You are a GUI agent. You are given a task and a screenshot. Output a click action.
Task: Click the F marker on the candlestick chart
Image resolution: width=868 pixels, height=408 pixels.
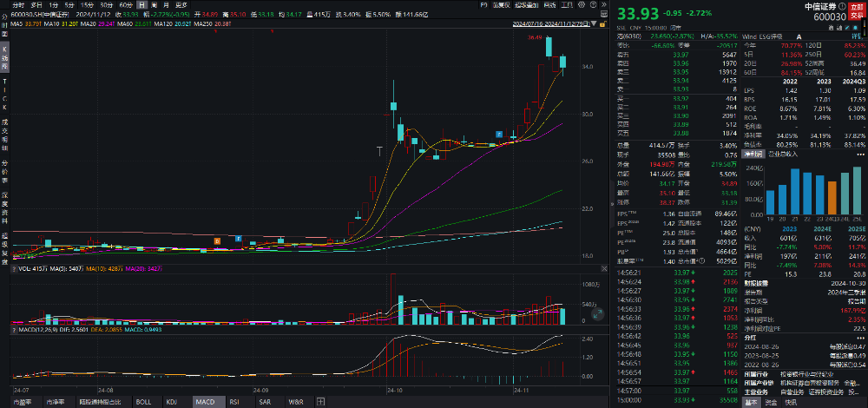click(x=499, y=133)
